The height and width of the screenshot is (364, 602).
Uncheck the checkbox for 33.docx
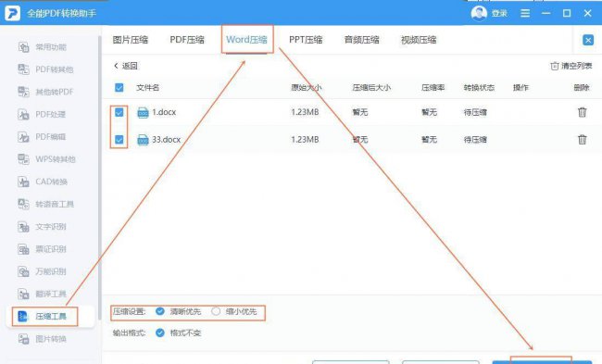click(119, 139)
